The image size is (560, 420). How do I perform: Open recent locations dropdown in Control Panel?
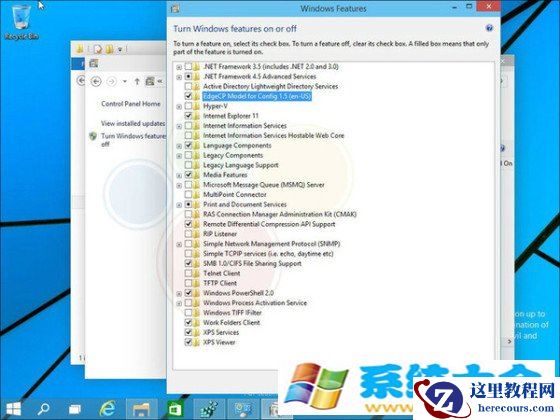tap(125, 81)
